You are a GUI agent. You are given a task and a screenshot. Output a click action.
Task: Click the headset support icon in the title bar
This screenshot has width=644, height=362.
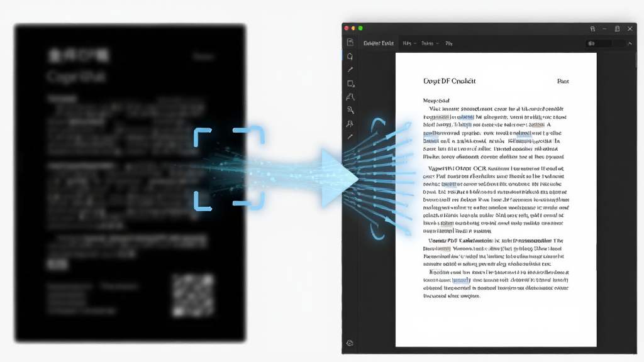point(592,29)
